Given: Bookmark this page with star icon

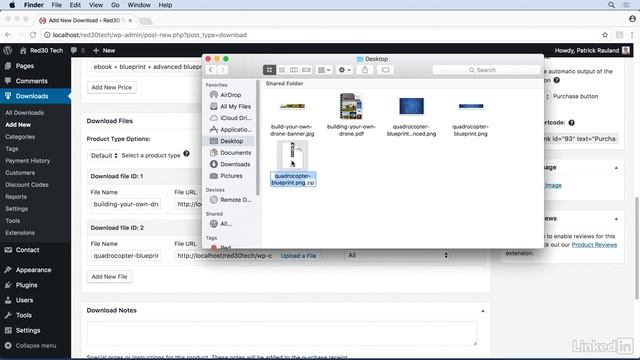Looking at the screenshot, I should pos(604,35).
